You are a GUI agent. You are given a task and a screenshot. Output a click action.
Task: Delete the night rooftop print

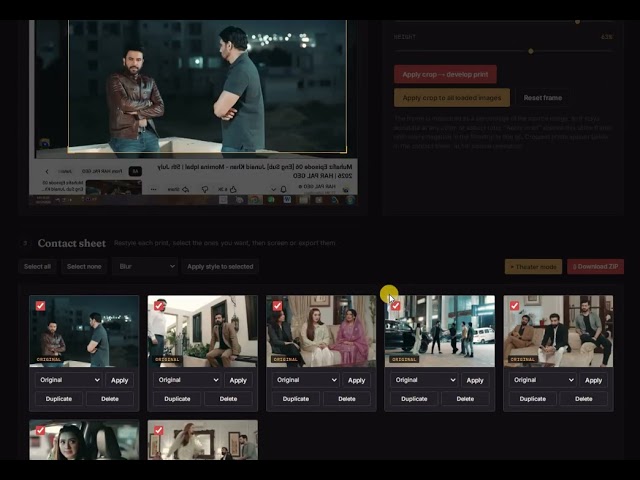pos(110,399)
